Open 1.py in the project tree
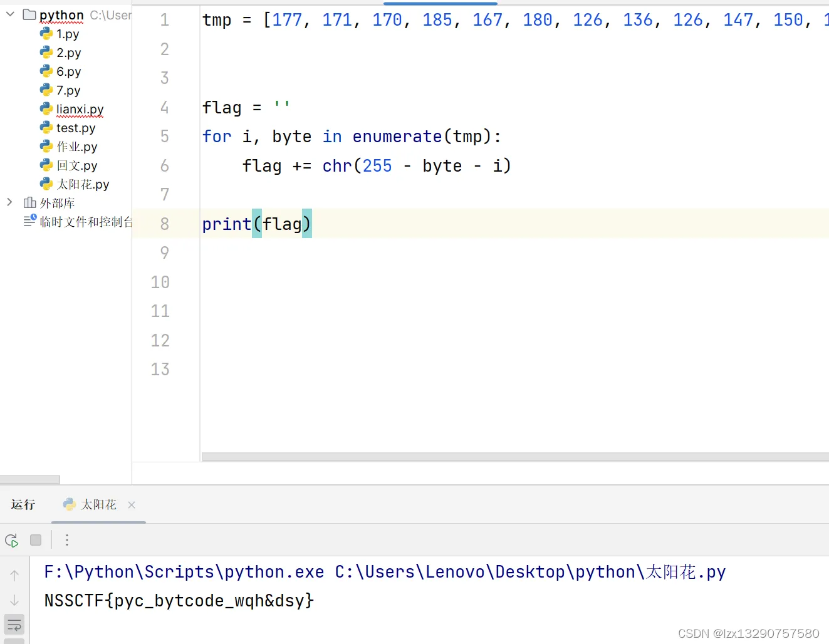Image resolution: width=829 pixels, height=644 pixels. click(x=68, y=34)
